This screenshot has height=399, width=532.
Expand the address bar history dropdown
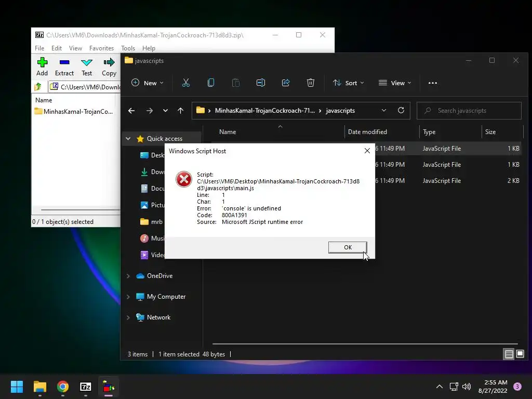pyautogui.click(x=384, y=111)
